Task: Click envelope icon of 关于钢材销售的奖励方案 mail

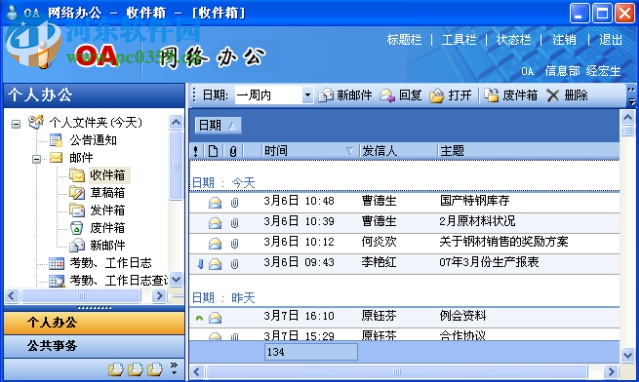Action: pyautogui.click(x=215, y=243)
